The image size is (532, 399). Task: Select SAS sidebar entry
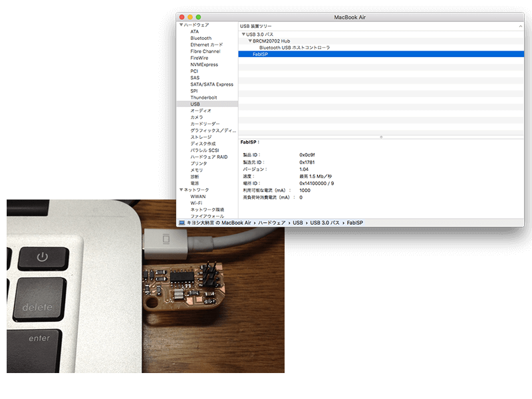pyautogui.click(x=195, y=78)
